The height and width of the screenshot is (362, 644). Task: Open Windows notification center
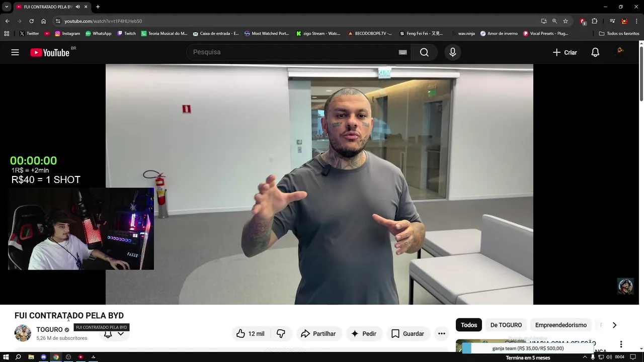pos(633,357)
